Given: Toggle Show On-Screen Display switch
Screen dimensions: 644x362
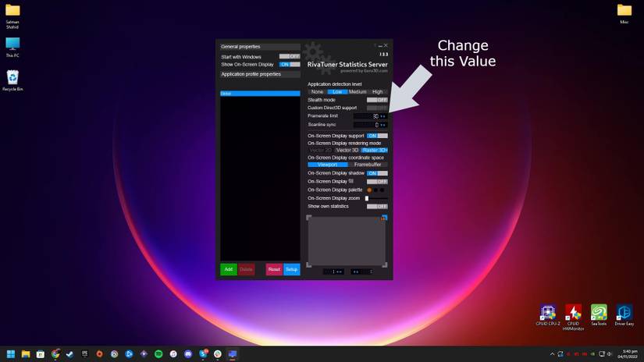Looking at the screenshot, I should pos(290,65).
